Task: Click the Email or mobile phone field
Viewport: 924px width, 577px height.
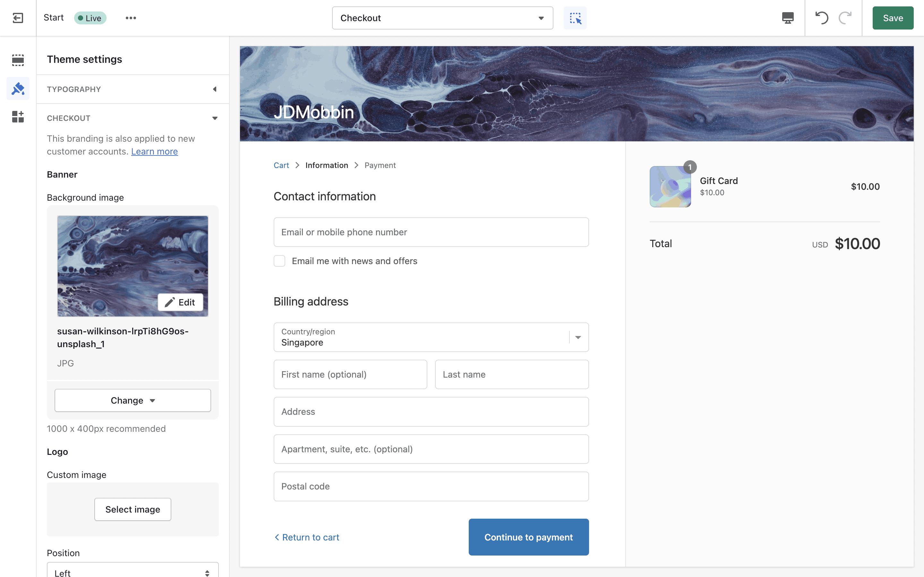Action: [431, 232]
